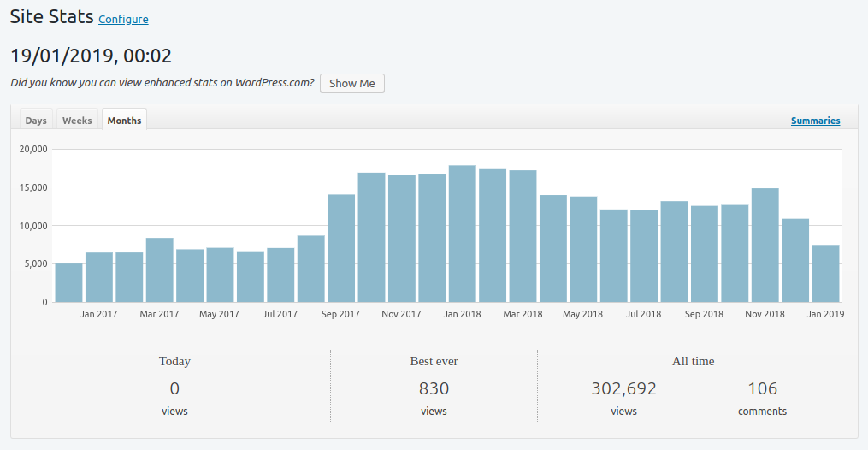Select the Jan 2019 bar at chart end
This screenshot has height=450, width=868.
825,274
